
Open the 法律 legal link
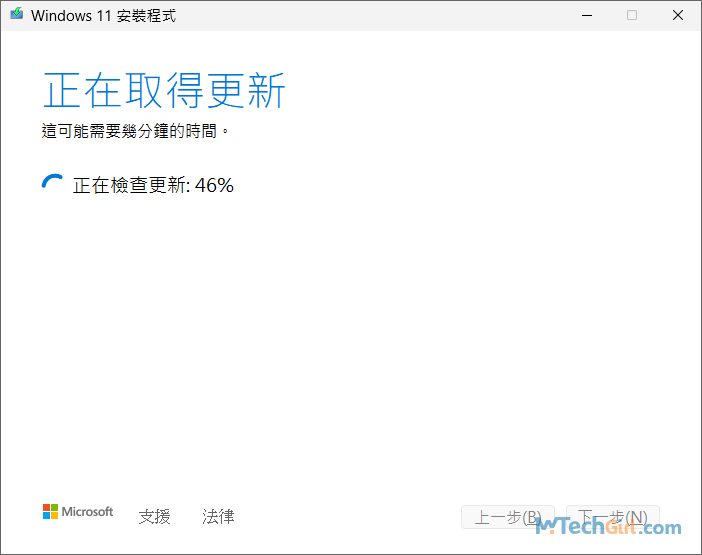click(x=218, y=517)
